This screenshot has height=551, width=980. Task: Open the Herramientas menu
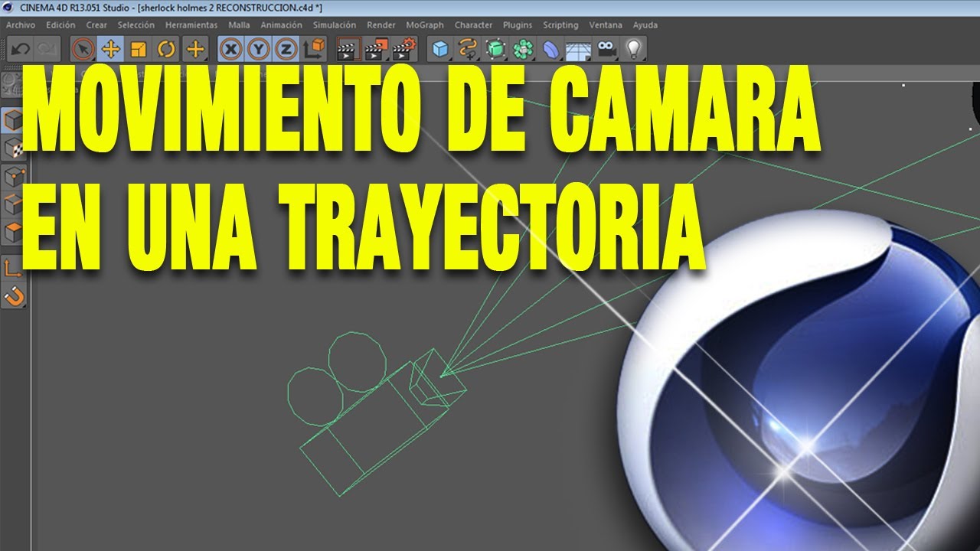pos(191,25)
